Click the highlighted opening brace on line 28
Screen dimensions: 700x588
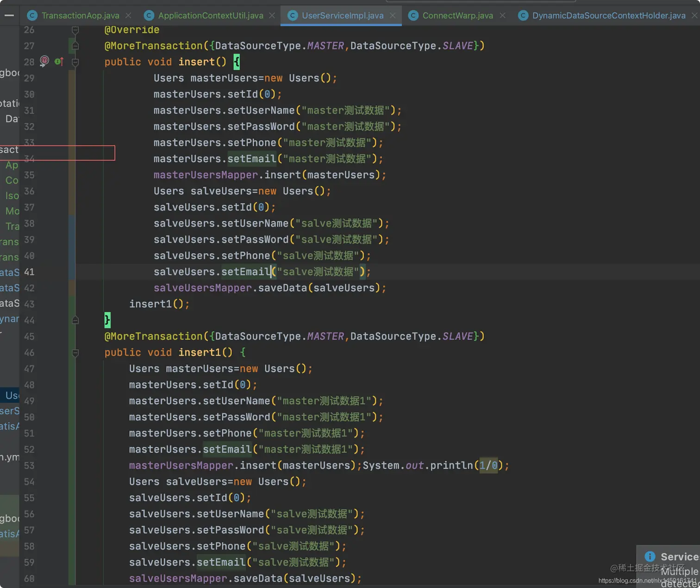coord(237,62)
